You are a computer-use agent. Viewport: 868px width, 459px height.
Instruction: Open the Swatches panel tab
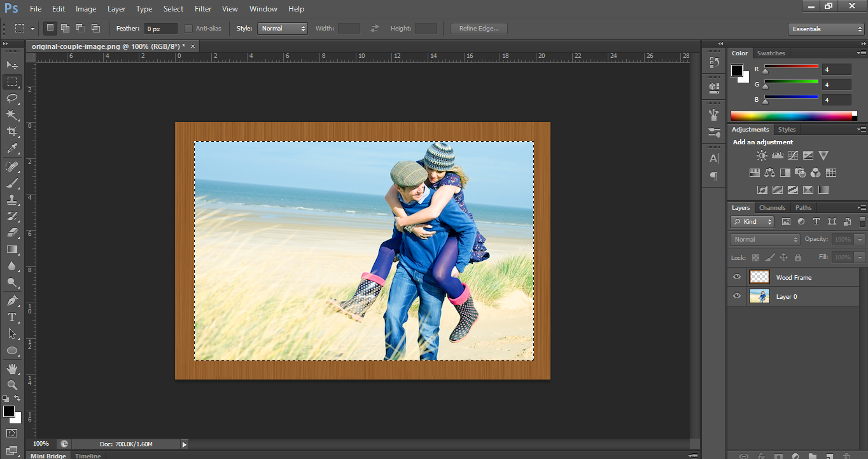coord(771,53)
